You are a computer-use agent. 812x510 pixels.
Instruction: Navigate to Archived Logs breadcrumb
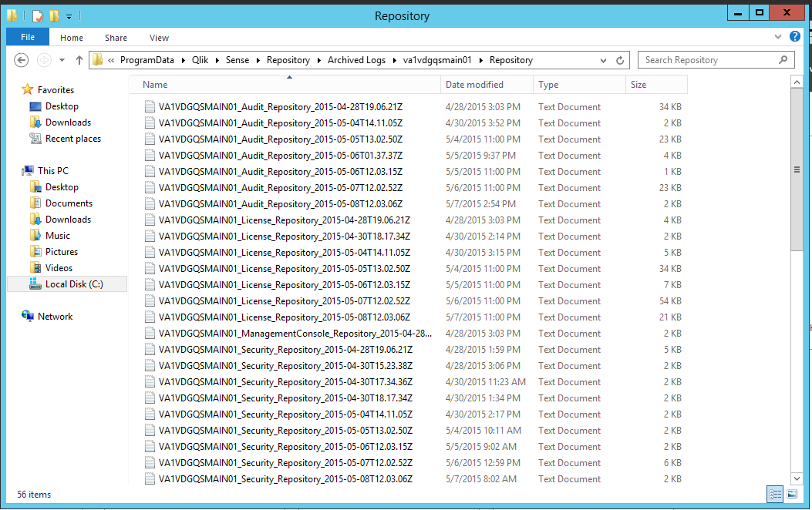(356, 60)
